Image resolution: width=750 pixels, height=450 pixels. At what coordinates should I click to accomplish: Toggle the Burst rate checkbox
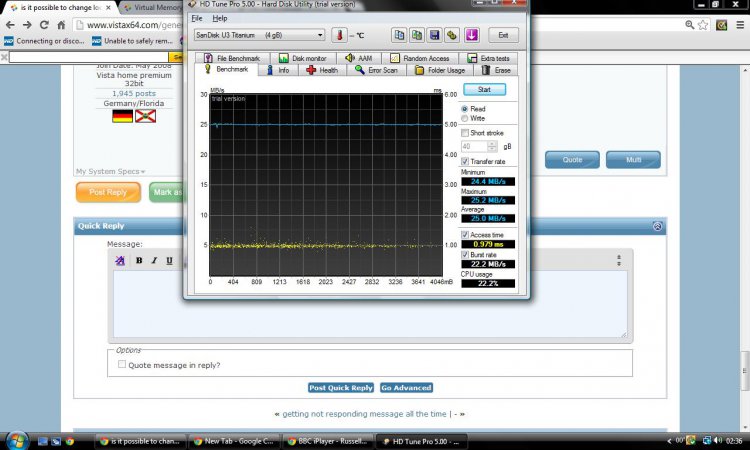[x=465, y=255]
